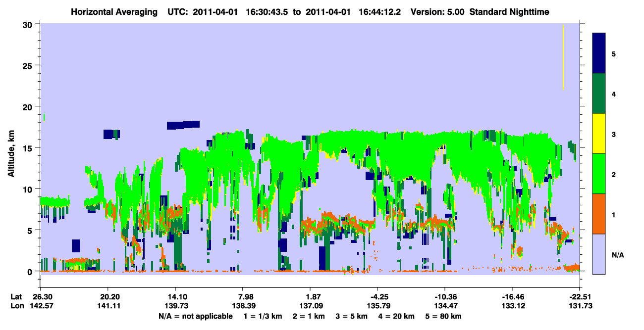Click the start time '16:30:43.5' in title
Image resolution: width=644 pixels, height=330 pixels.
(x=267, y=12)
